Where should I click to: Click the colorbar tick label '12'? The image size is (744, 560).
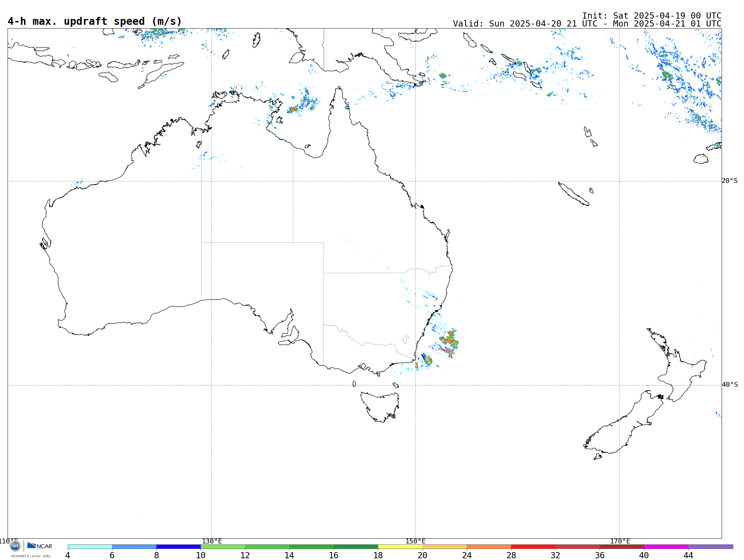tap(245, 556)
